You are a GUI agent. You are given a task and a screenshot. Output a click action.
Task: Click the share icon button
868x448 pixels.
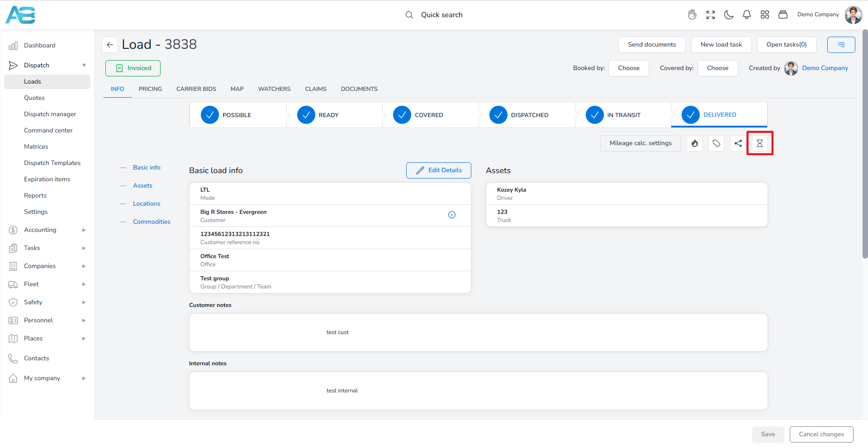click(738, 143)
